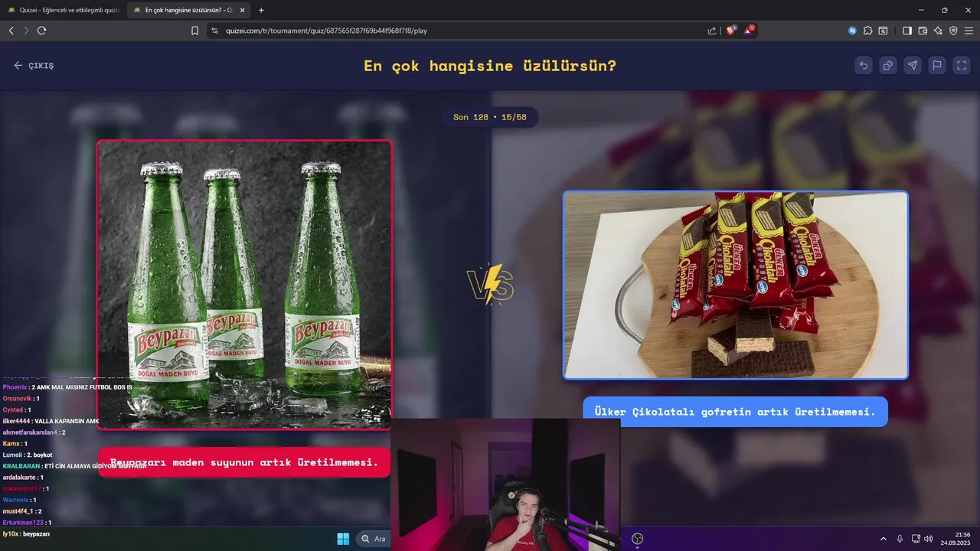This screenshot has width=980, height=551.
Task: Click chat username 'Kamx'
Action: pyautogui.click(x=11, y=443)
